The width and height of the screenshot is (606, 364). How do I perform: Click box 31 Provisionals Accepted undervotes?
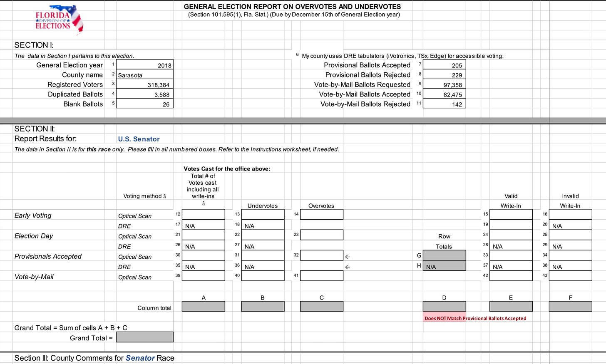tap(263, 255)
